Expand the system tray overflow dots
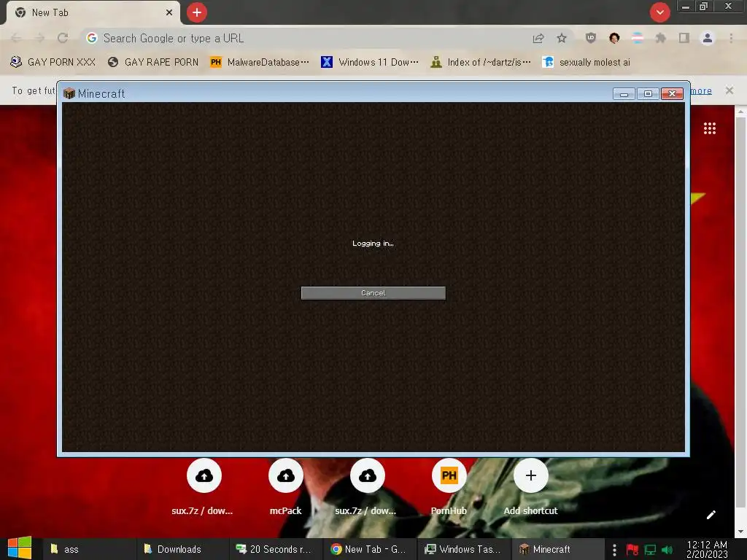 click(614, 550)
